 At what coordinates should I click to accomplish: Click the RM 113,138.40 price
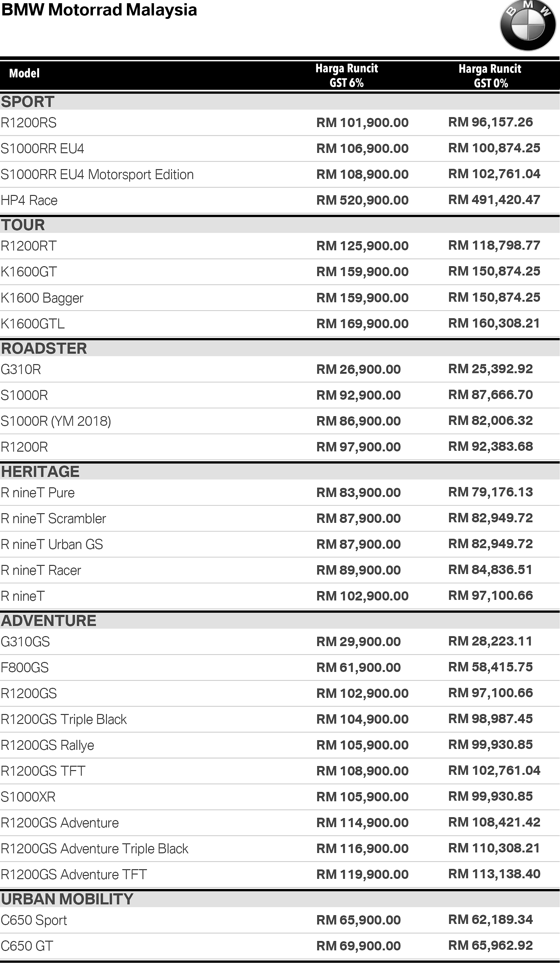(x=494, y=874)
